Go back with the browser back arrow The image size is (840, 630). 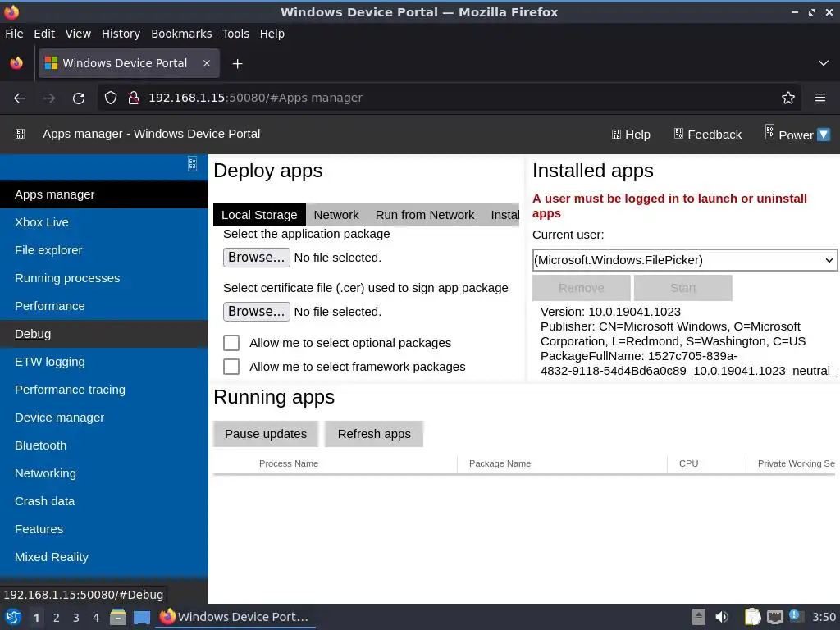[x=20, y=98]
